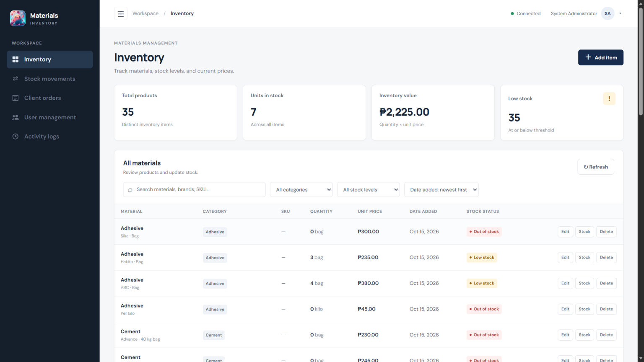644x362 pixels.
Task: Click the Add item button
Action: click(600, 57)
